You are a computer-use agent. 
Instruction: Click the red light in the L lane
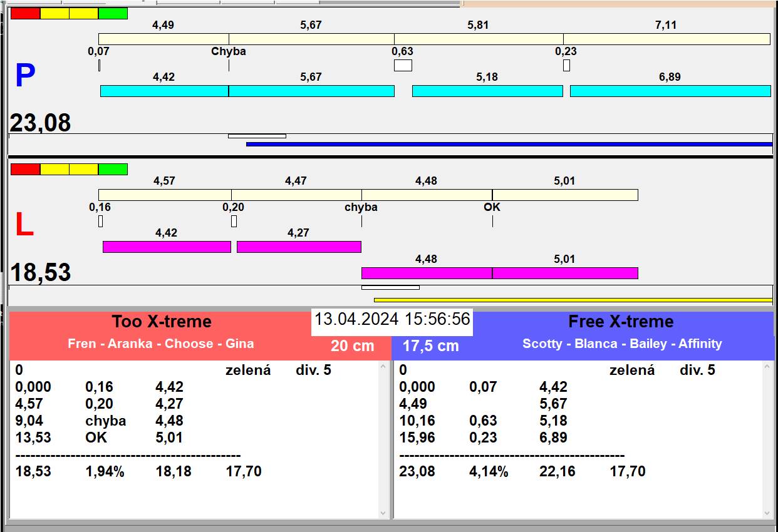pos(26,170)
